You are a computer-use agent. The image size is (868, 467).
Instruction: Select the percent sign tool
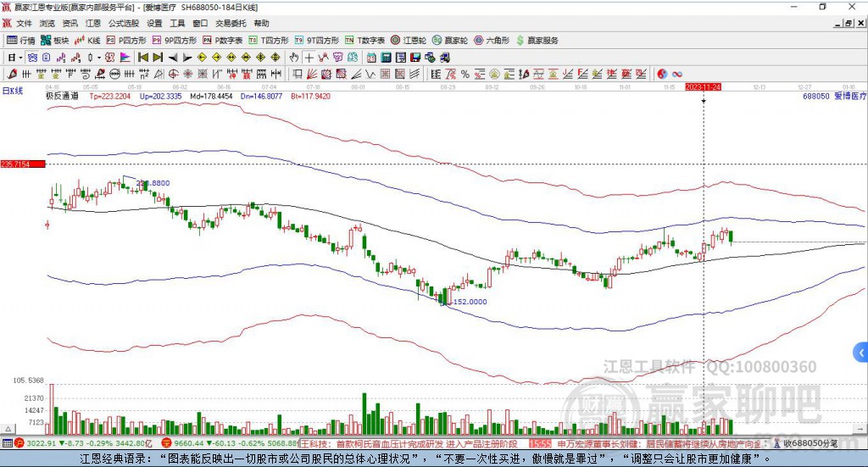click(465, 74)
